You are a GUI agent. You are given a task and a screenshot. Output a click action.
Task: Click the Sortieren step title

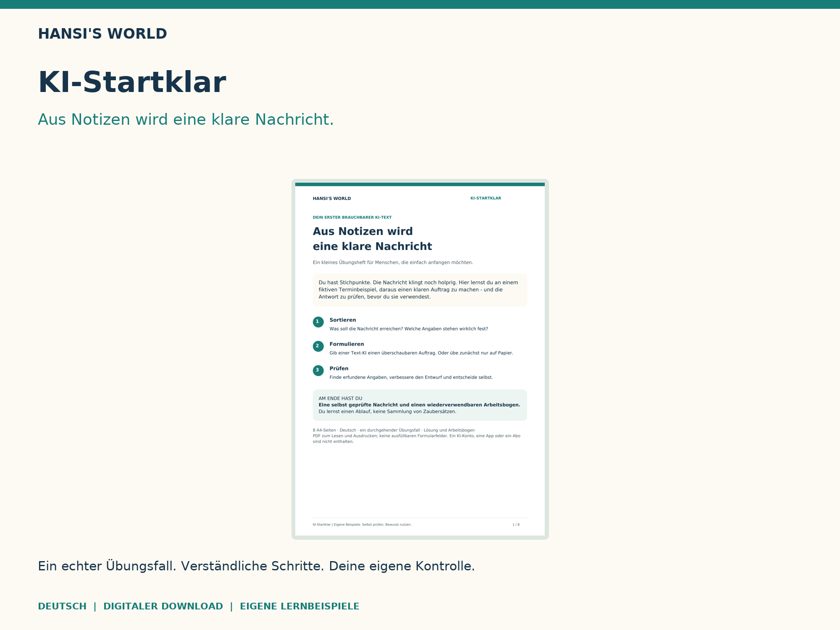click(x=343, y=320)
